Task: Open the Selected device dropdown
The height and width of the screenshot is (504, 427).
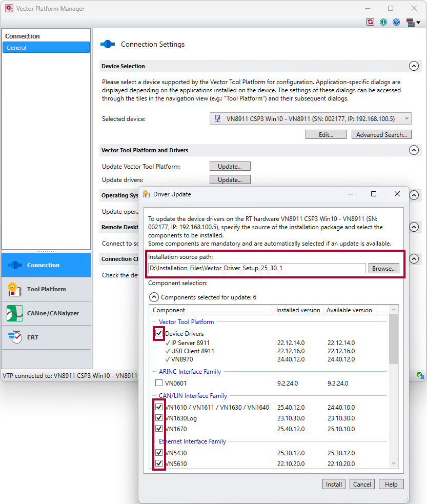Action: click(311, 119)
